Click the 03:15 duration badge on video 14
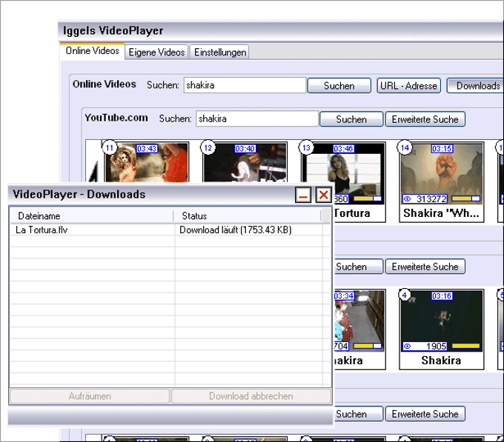This screenshot has height=442, width=504. (442, 149)
